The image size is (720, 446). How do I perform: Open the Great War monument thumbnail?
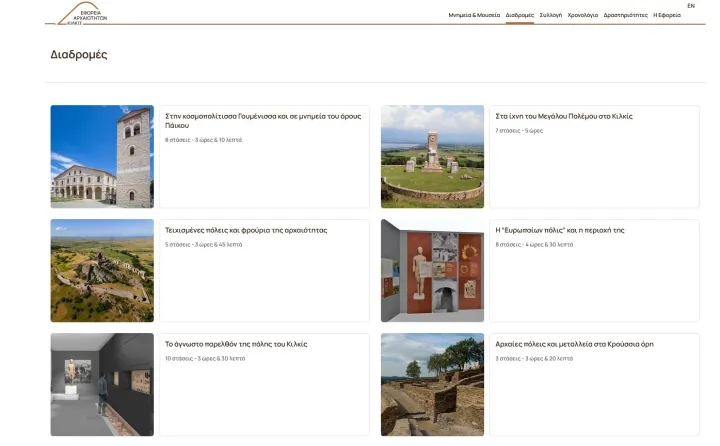pos(432,156)
